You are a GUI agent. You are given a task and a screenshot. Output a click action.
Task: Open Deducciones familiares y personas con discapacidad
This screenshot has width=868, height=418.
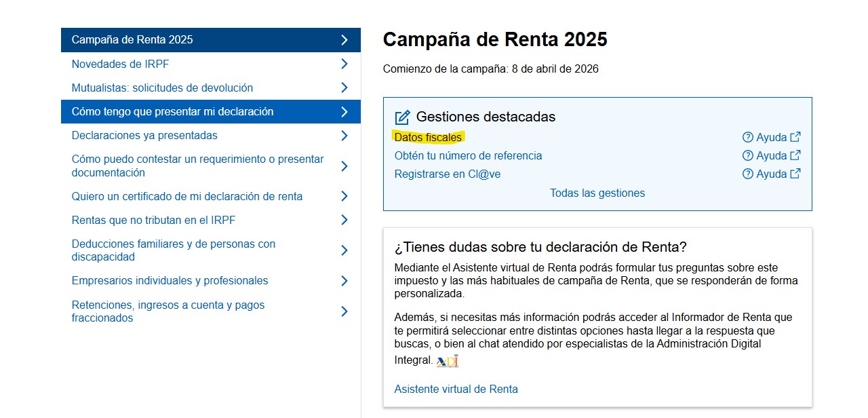(211, 250)
